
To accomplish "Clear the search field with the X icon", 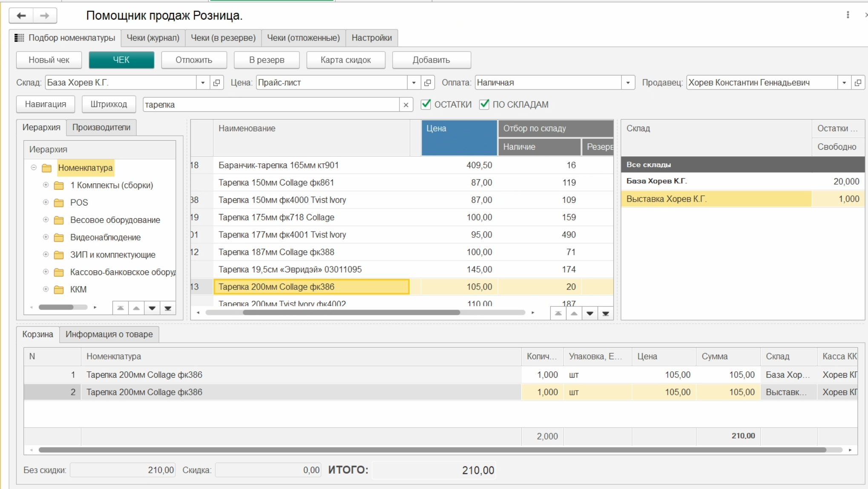I will coord(406,105).
